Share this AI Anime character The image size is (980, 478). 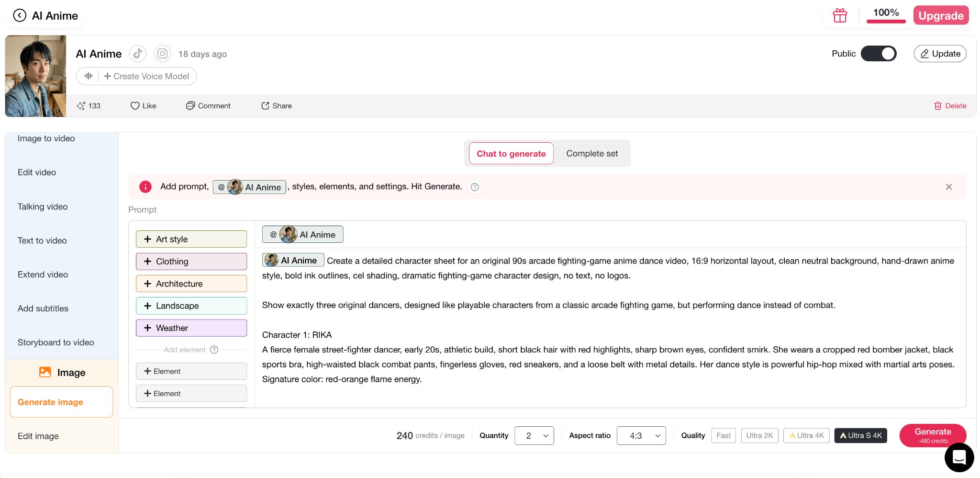tap(276, 106)
